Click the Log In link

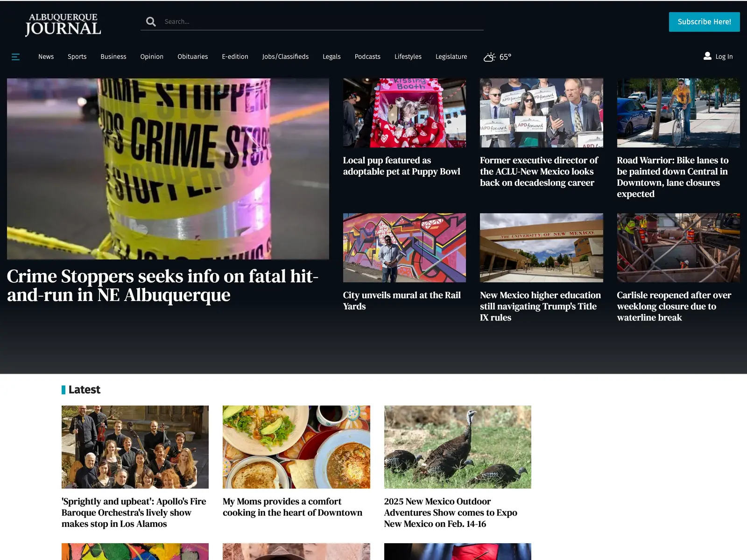(724, 56)
